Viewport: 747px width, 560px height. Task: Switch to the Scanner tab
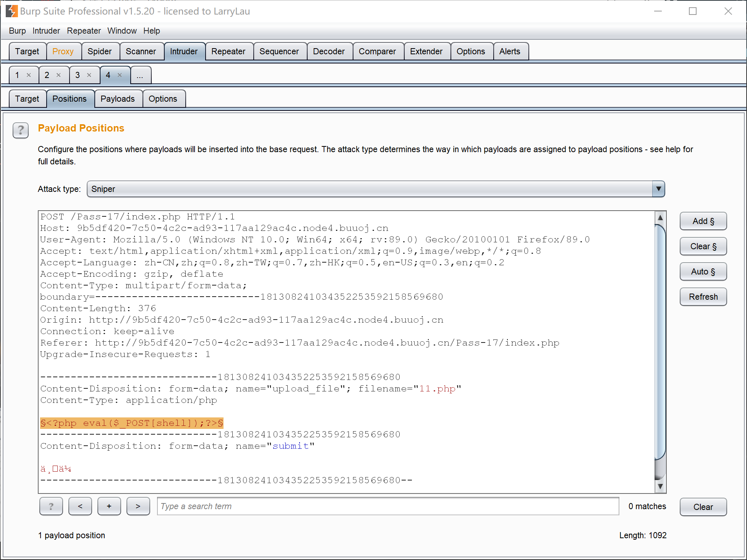(x=141, y=51)
